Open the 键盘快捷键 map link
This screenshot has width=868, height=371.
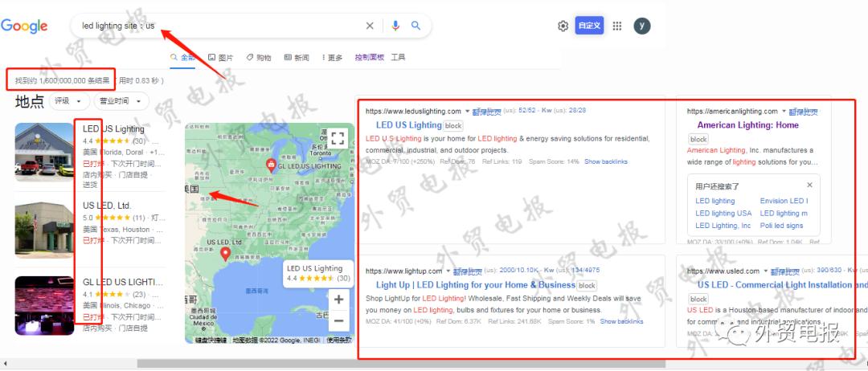211,340
